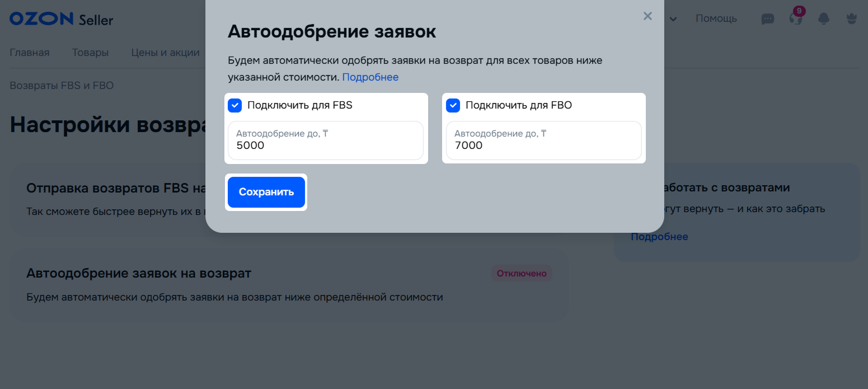Uncheck Подключить для FBO checkbox

coord(453,105)
